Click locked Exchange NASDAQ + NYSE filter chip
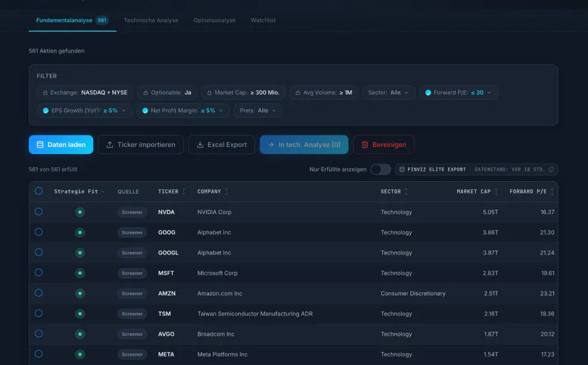Viewport: 588px width, 365px height. [85, 93]
